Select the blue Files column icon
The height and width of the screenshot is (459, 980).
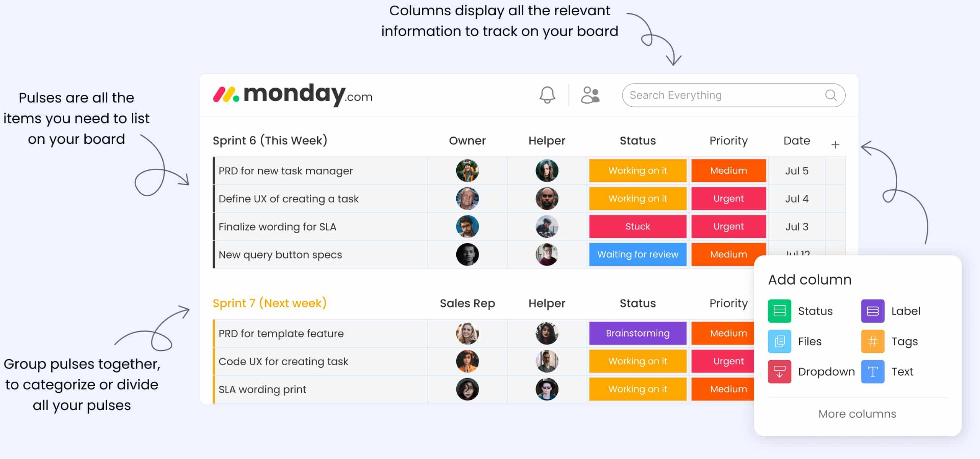pyautogui.click(x=779, y=341)
